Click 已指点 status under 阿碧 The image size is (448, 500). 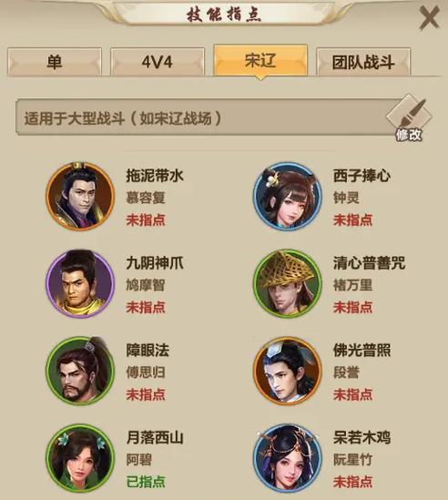pyautogui.click(x=146, y=482)
